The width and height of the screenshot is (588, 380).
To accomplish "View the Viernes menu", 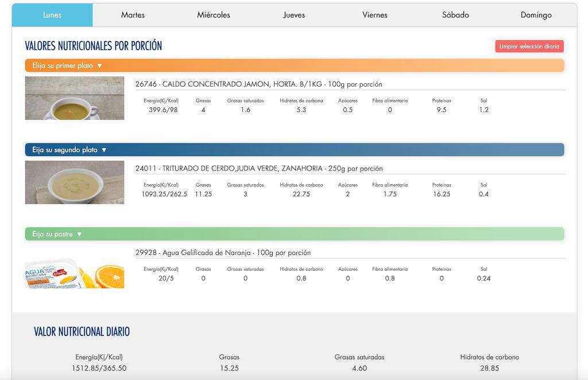I will click(x=374, y=14).
